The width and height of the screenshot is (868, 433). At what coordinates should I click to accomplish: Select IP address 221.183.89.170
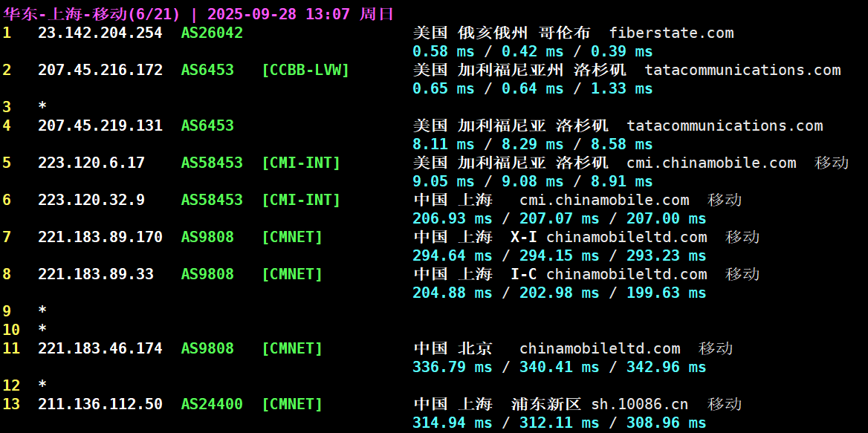click(x=100, y=237)
